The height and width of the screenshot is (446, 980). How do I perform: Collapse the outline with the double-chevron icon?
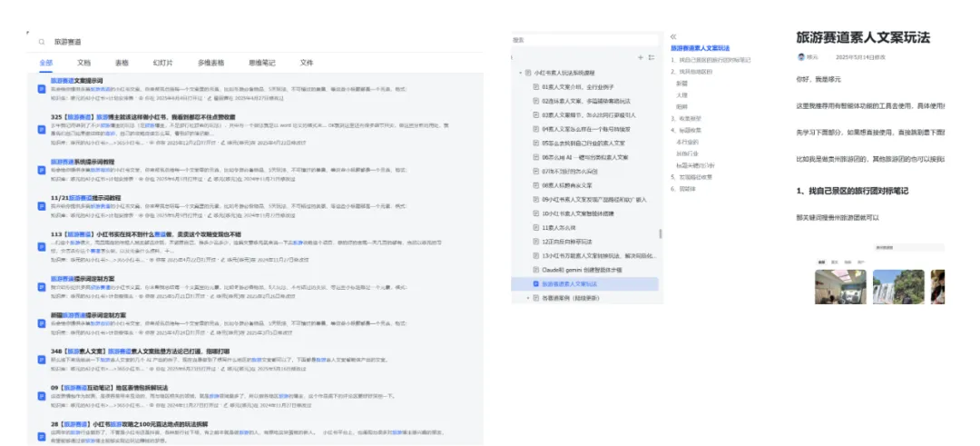click(673, 37)
